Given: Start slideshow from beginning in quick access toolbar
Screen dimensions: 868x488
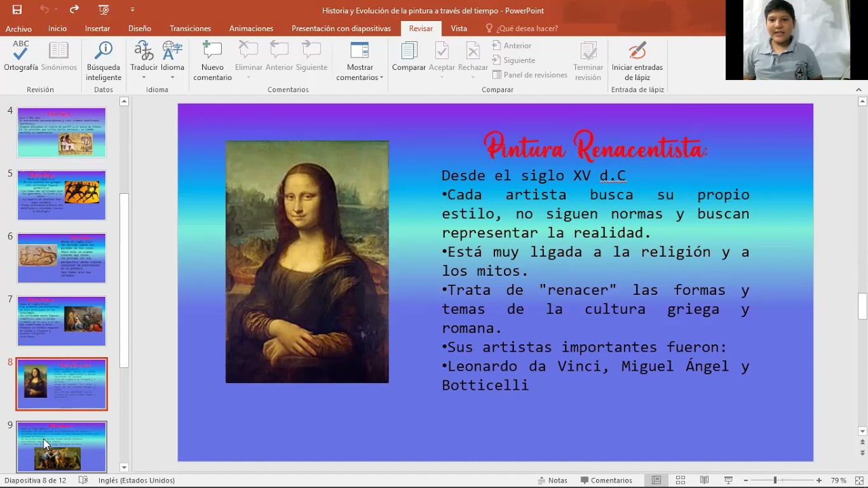Looking at the screenshot, I should pyautogui.click(x=103, y=9).
